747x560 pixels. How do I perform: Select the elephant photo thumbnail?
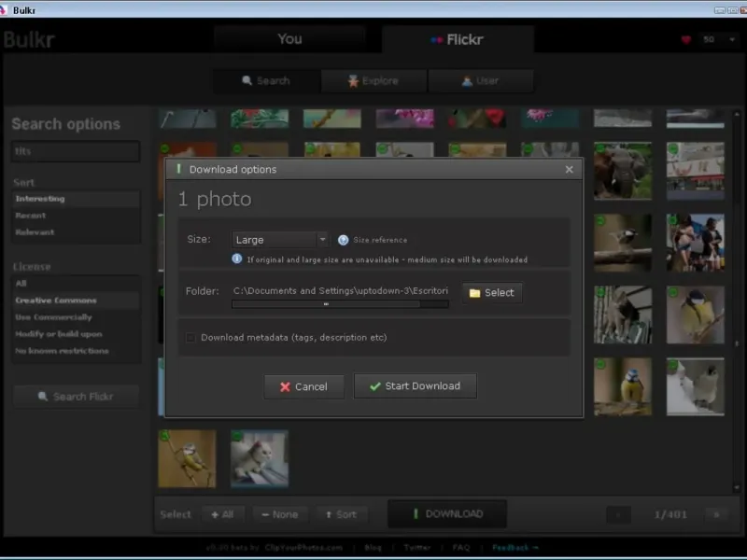[623, 171]
